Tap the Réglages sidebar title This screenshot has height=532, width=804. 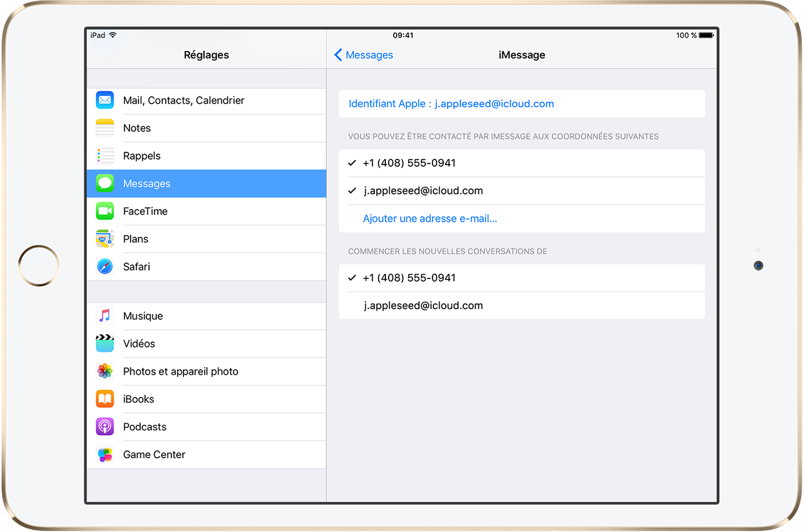[x=206, y=55]
